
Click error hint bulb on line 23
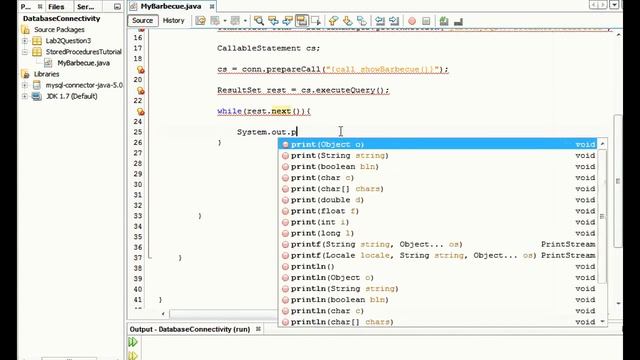(x=140, y=111)
